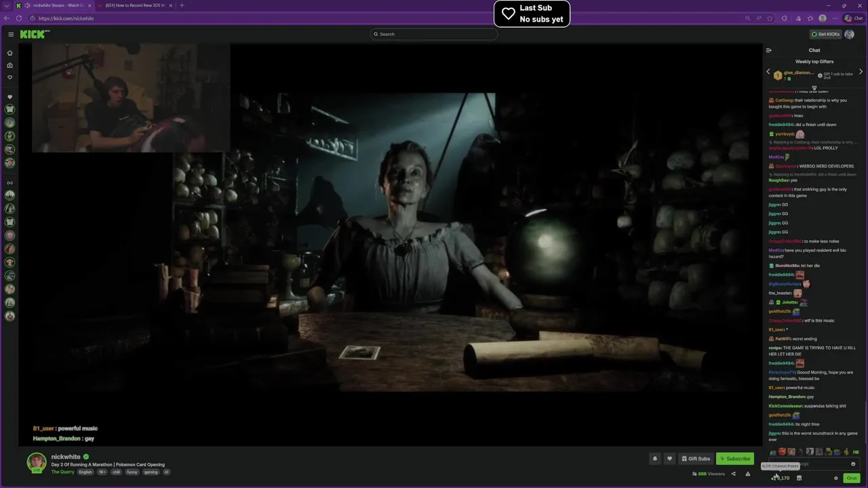Click CatGang username in chat
The height and width of the screenshot is (488, 868).
784,100
